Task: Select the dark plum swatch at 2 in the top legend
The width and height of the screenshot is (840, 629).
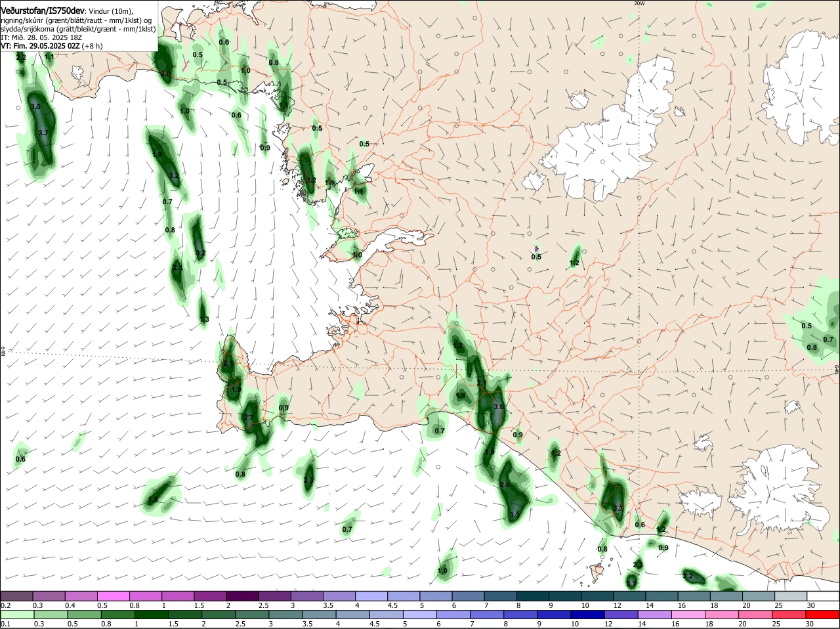Action: pos(243,596)
